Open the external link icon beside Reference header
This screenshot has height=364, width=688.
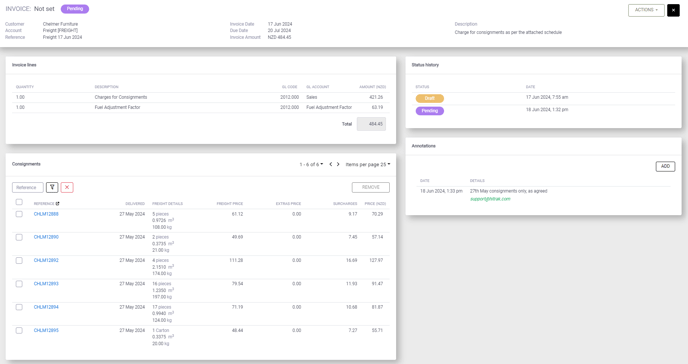[57, 203]
